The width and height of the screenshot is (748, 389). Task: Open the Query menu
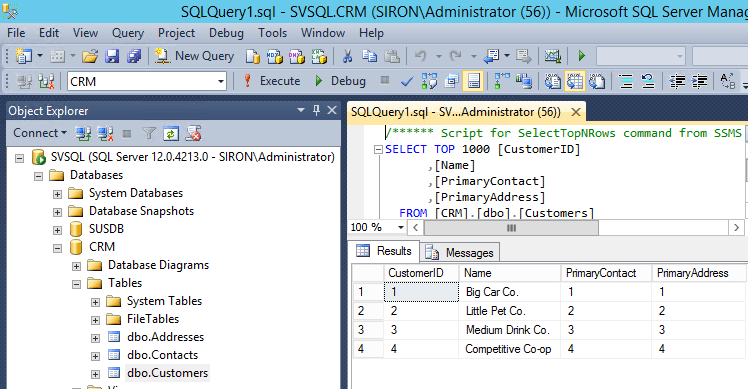coord(128,33)
